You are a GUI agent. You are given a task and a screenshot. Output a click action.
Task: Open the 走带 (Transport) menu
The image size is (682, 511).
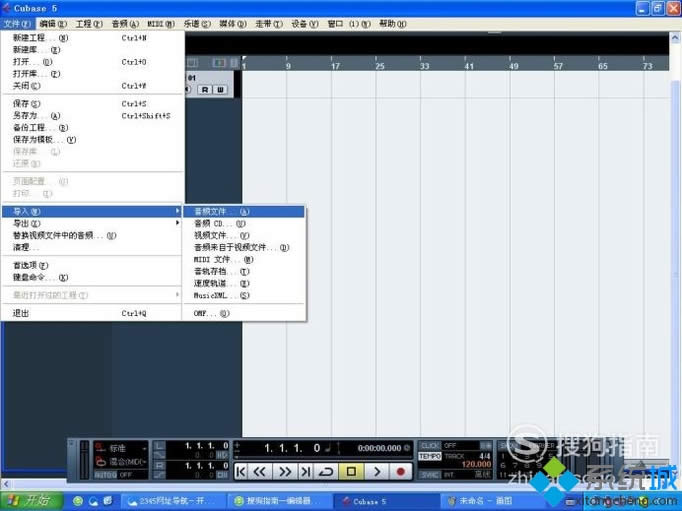tap(268, 24)
